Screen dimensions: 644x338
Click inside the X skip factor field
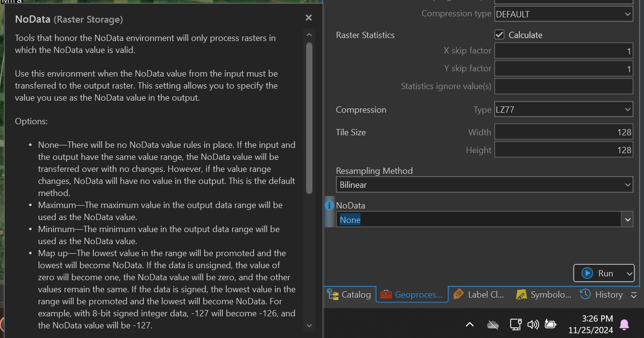point(563,51)
